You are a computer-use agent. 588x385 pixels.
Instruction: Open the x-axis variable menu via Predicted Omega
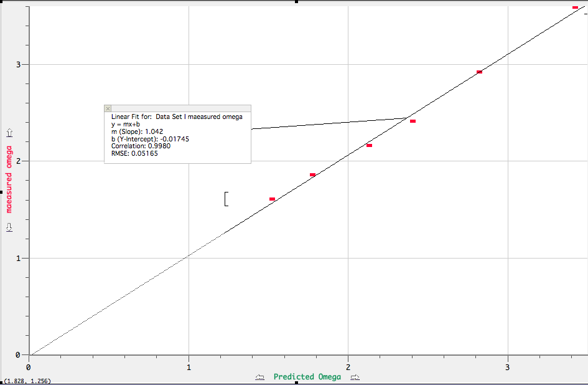[307, 377]
